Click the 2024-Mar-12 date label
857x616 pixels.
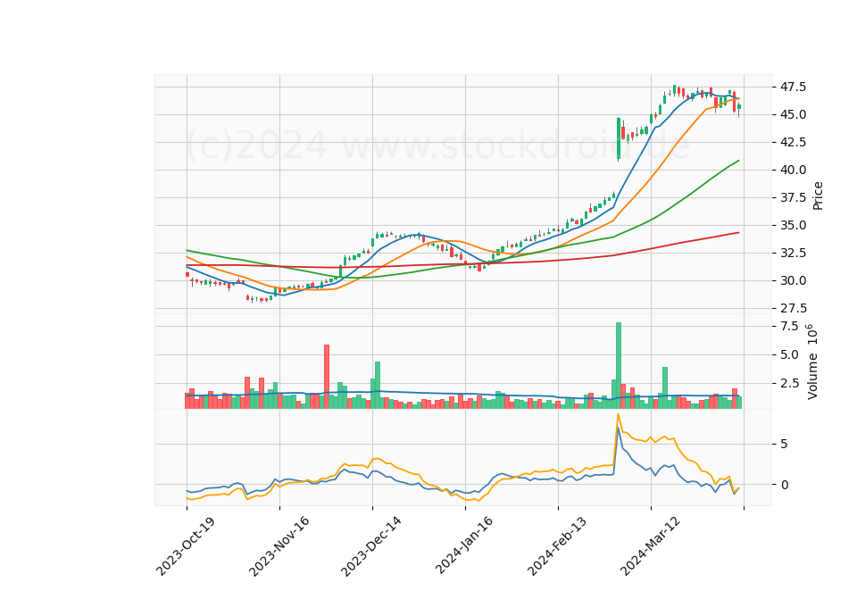point(650,546)
